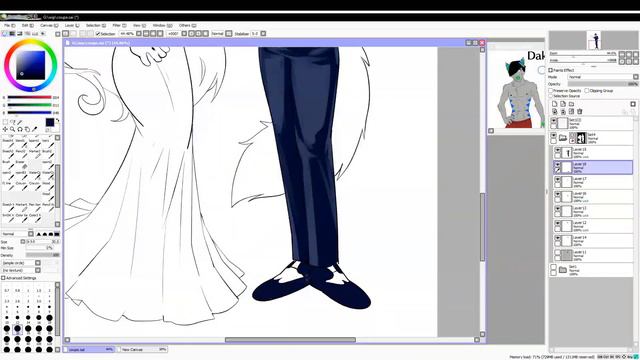Click the canvas horizontal scrollbar
This screenshot has height=360, width=640.
click(290, 340)
